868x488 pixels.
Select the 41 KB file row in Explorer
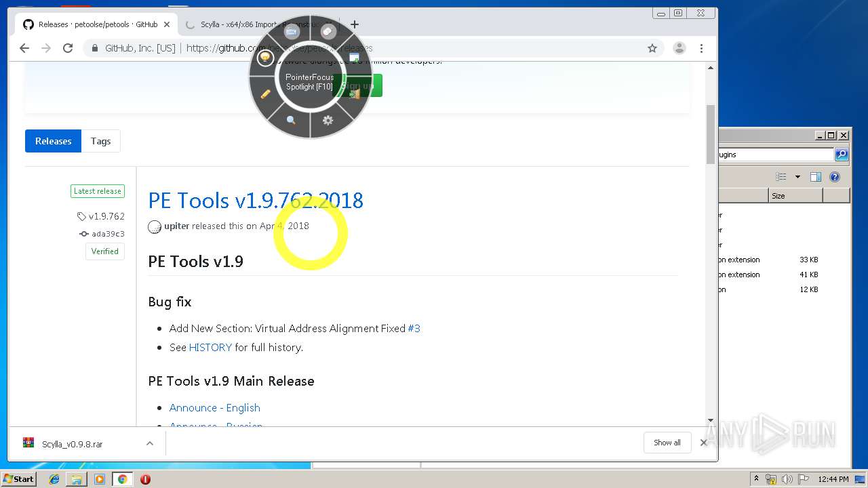tap(783, 274)
